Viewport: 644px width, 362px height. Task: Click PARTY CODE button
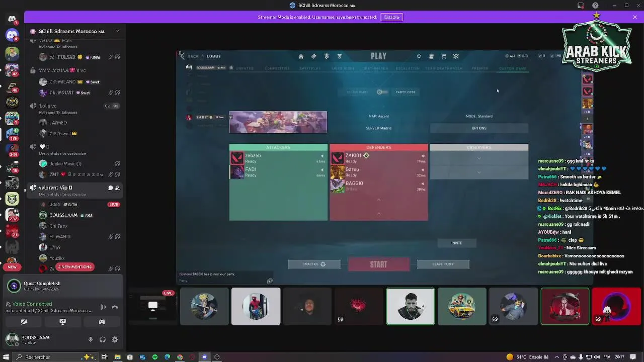tap(406, 92)
